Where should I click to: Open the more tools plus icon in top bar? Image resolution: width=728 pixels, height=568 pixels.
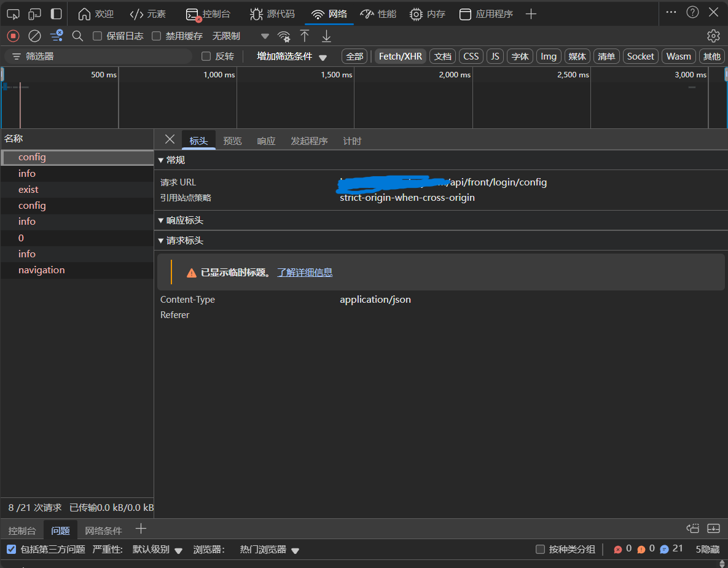tap(531, 14)
